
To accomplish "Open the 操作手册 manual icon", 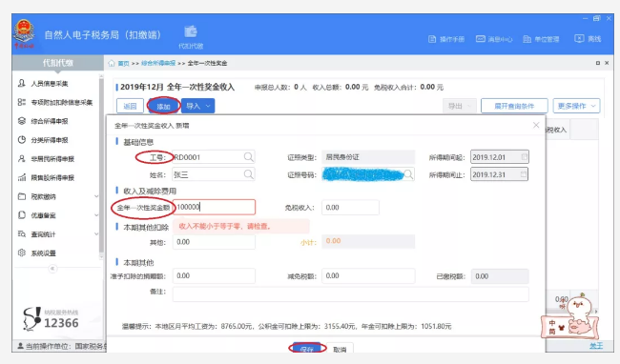I will pos(432,39).
